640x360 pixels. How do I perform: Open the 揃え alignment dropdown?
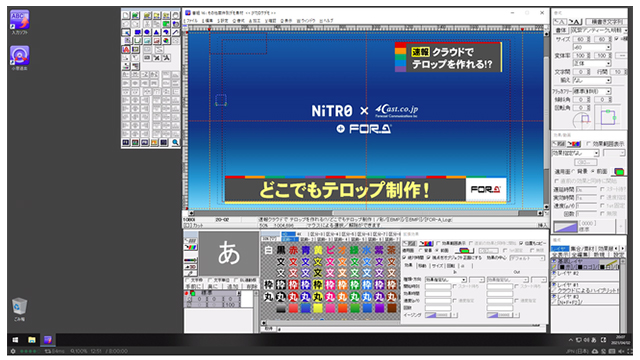[x=591, y=80]
